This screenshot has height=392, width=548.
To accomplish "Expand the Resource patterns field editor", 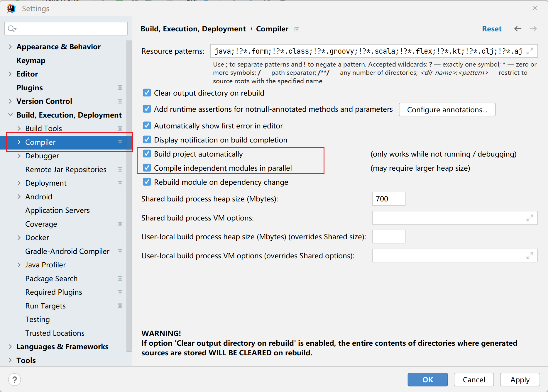I will click(x=530, y=51).
